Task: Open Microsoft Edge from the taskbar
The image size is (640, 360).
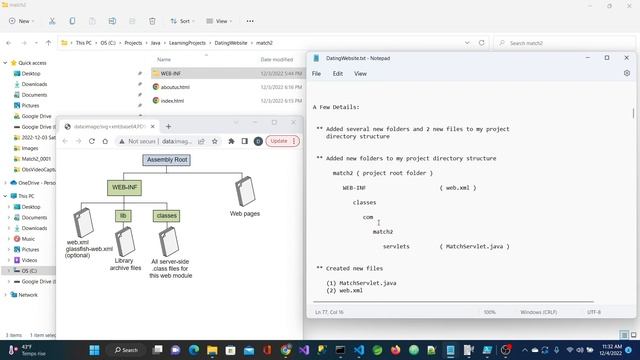Action: pos(194,350)
